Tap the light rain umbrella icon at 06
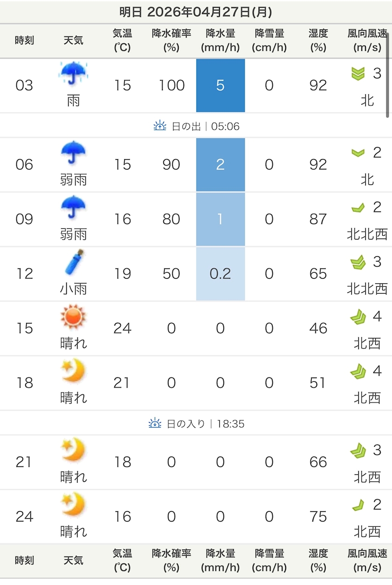The height and width of the screenshot is (585, 392). [x=74, y=153]
